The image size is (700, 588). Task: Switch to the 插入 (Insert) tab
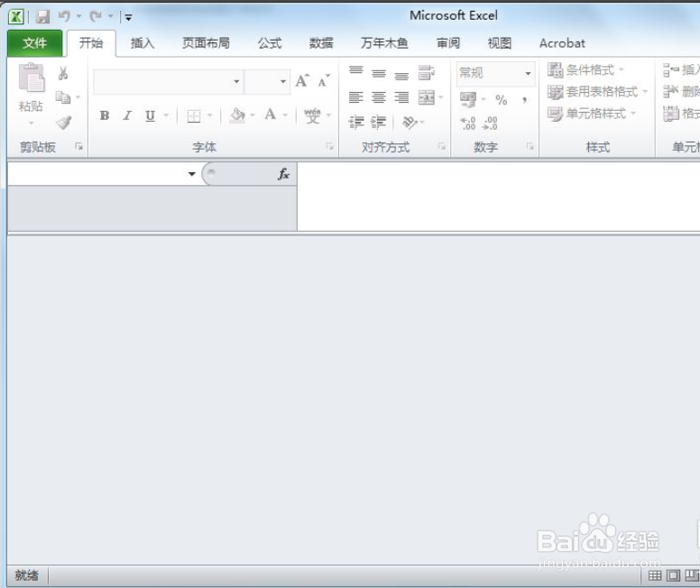(x=143, y=43)
